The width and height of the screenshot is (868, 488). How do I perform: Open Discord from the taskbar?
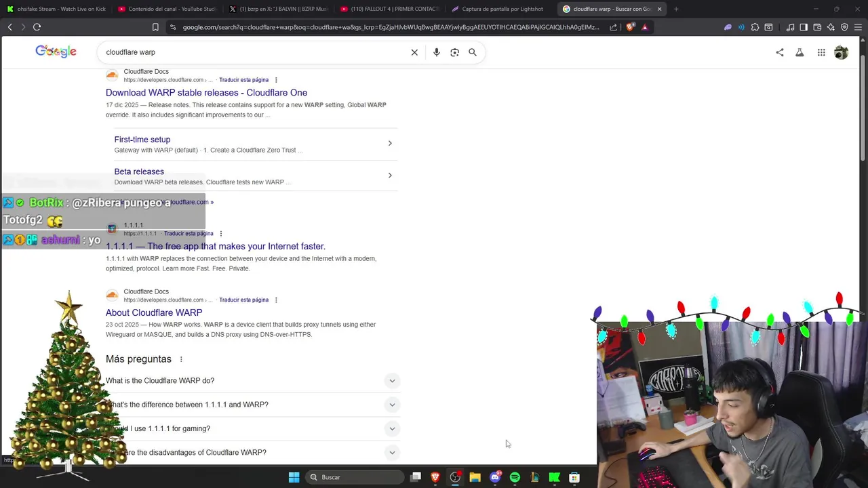coord(495,477)
